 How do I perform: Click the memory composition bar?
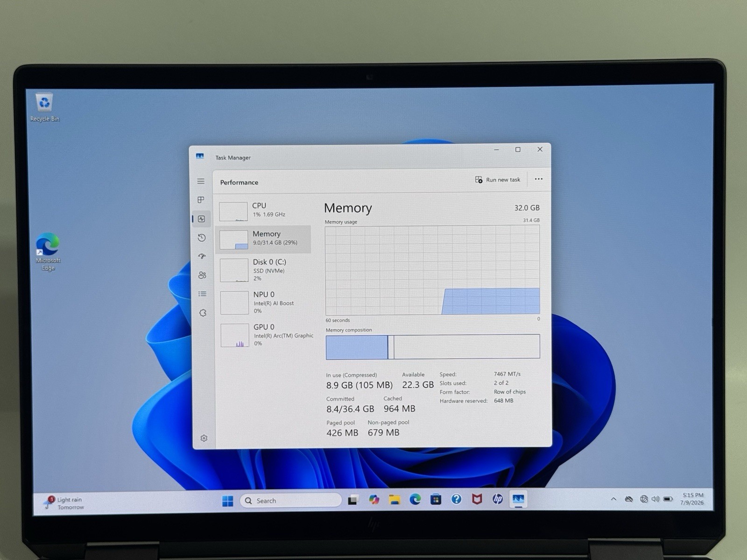pyautogui.click(x=432, y=347)
